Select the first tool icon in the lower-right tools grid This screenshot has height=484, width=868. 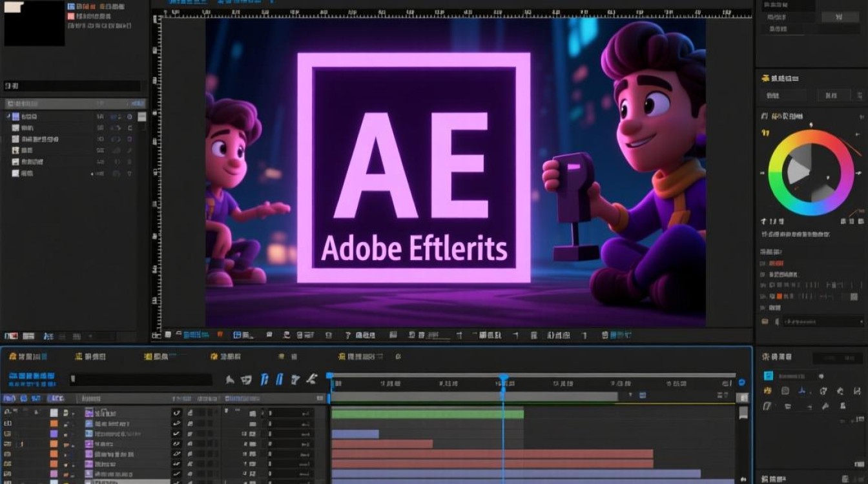point(768,390)
